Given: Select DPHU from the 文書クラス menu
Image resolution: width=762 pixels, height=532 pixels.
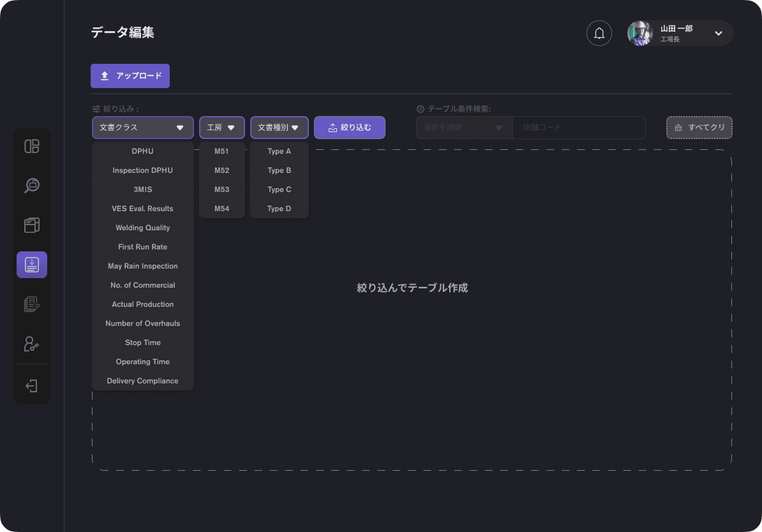Looking at the screenshot, I should tap(142, 151).
